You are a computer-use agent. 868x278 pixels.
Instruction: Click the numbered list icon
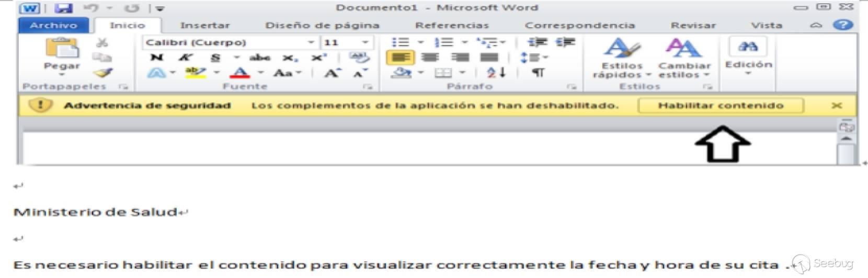click(x=444, y=42)
